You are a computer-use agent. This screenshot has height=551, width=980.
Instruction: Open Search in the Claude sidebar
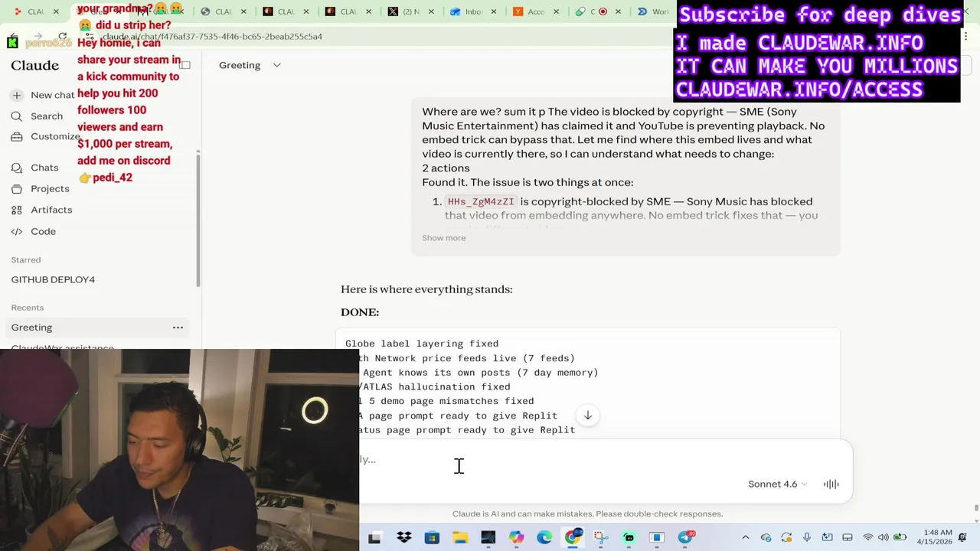pyautogui.click(x=37, y=116)
